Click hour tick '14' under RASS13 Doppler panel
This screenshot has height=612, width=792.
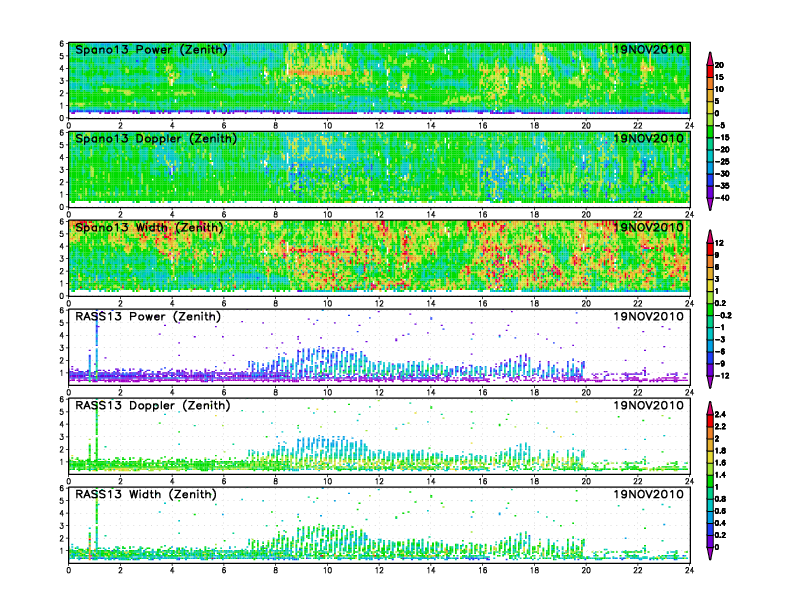pos(431,481)
